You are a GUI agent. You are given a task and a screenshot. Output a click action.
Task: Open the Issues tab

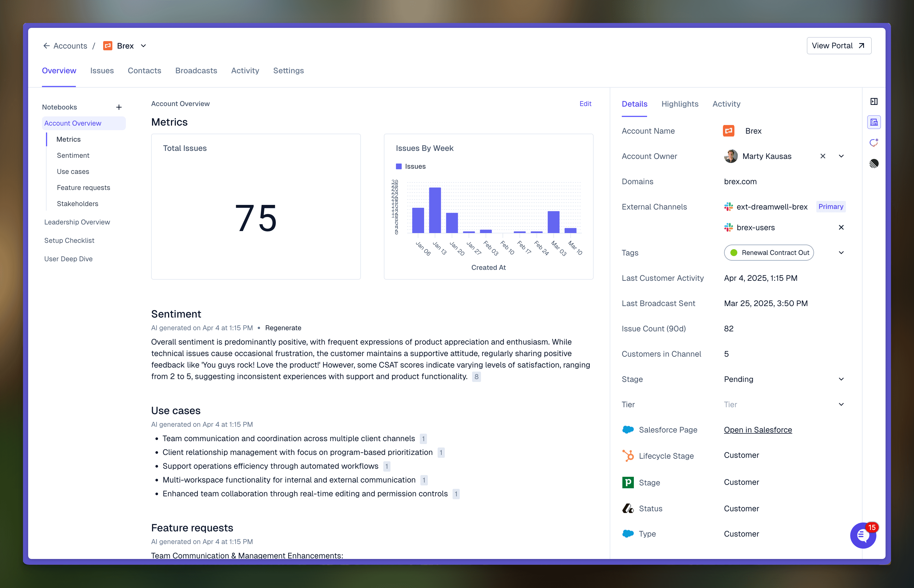point(102,71)
